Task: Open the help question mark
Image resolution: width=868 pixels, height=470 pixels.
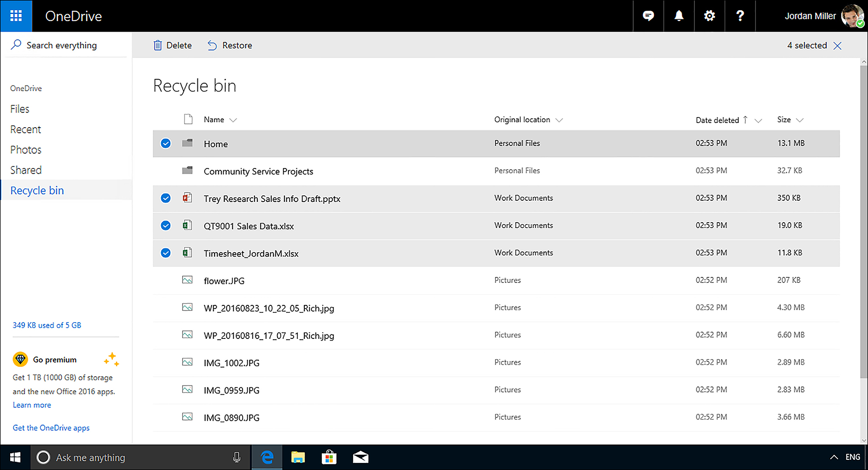Action: click(740, 16)
